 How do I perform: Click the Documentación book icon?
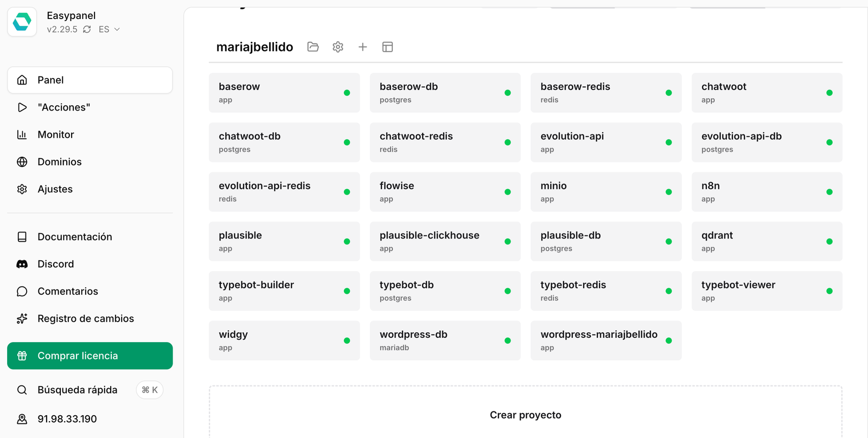pyautogui.click(x=22, y=237)
